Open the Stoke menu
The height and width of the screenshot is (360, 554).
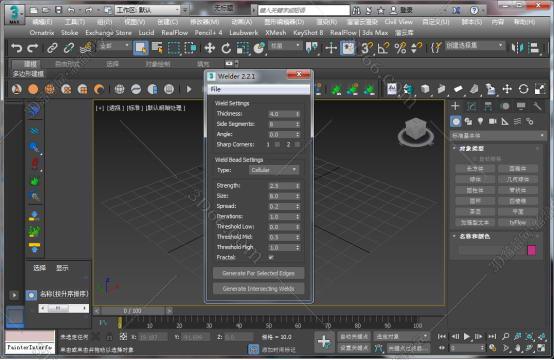point(69,33)
